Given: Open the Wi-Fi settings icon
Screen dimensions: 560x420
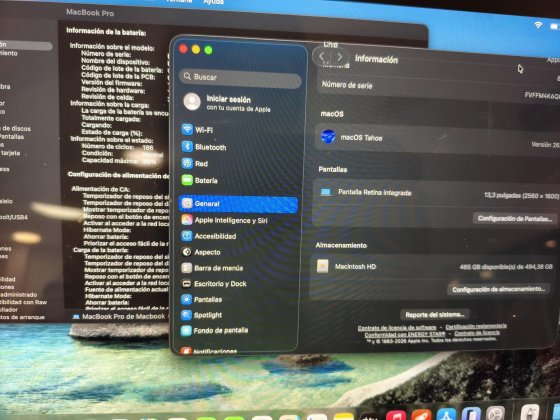Looking at the screenshot, I should click(187, 129).
